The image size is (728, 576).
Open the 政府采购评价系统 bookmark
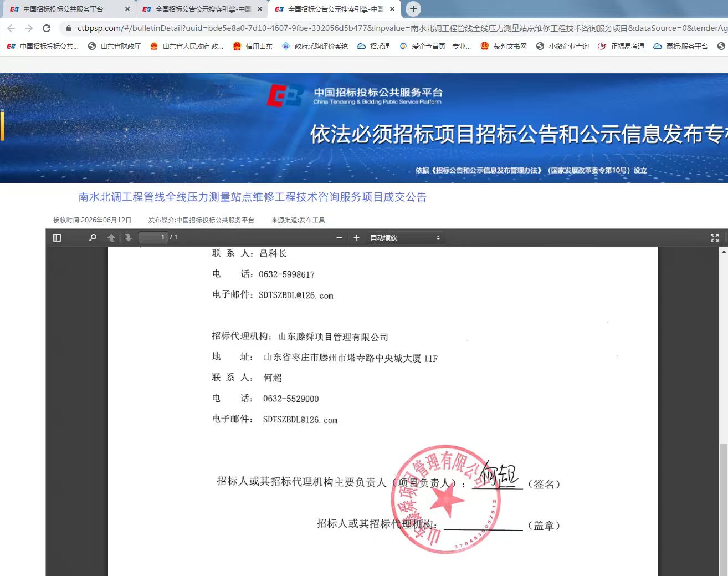pyautogui.click(x=315, y=47)
